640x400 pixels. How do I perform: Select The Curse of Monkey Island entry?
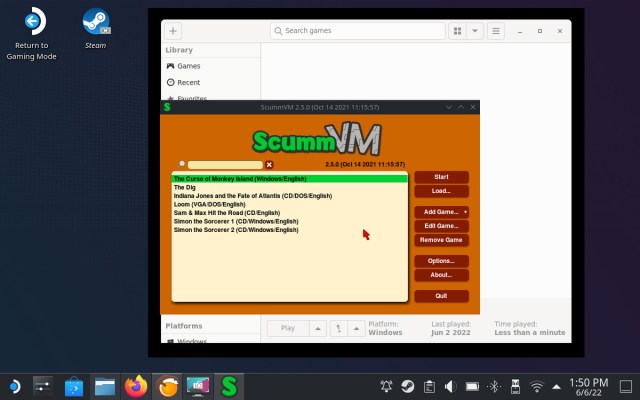point(289,179)
